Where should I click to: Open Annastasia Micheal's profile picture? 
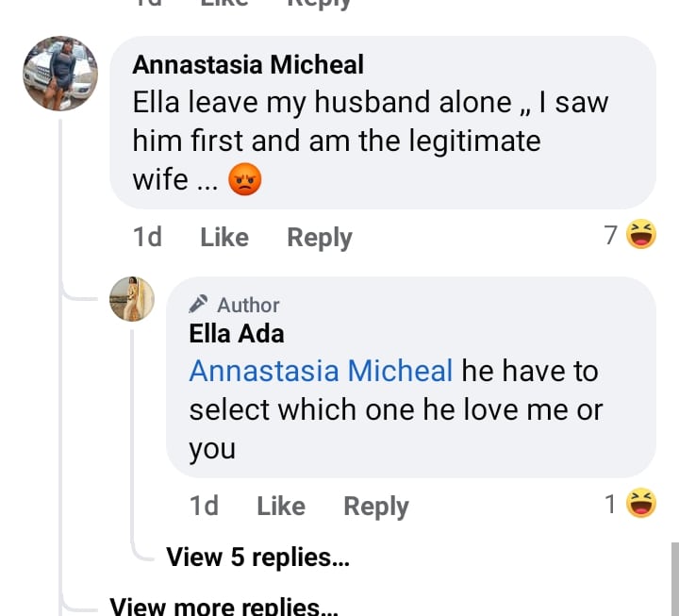click(x=60, y=74)
